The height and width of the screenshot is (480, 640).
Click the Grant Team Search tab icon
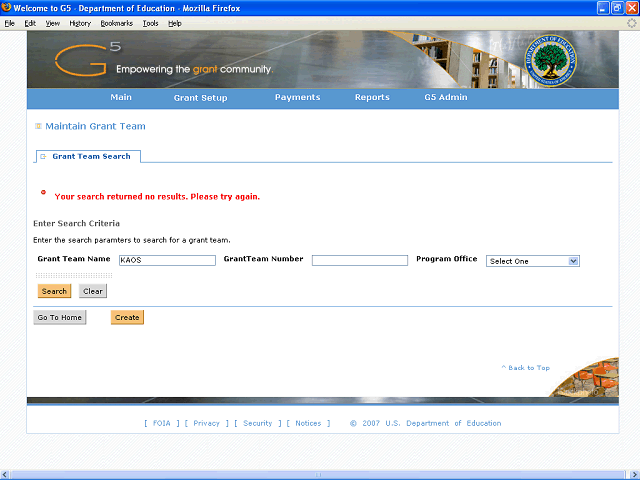point(43,156)
